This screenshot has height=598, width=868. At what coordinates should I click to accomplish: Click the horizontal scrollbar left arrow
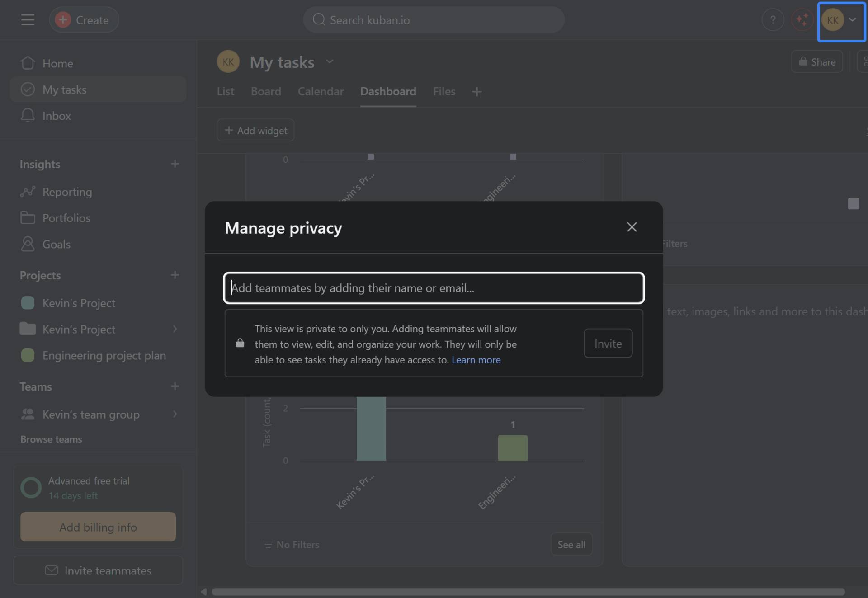pyautogui.click(x=203, y=592)
